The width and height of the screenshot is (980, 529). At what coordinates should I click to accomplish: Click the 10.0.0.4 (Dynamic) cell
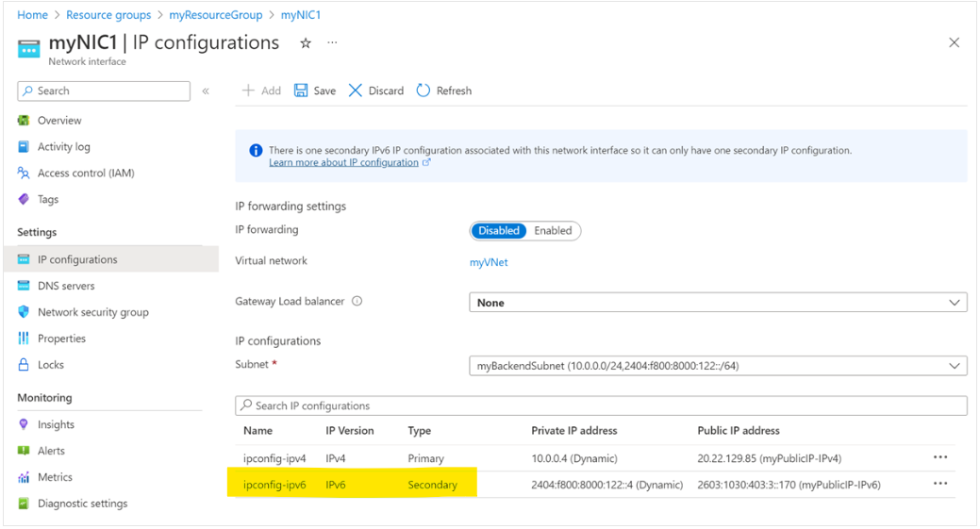[x=573, y=458]
